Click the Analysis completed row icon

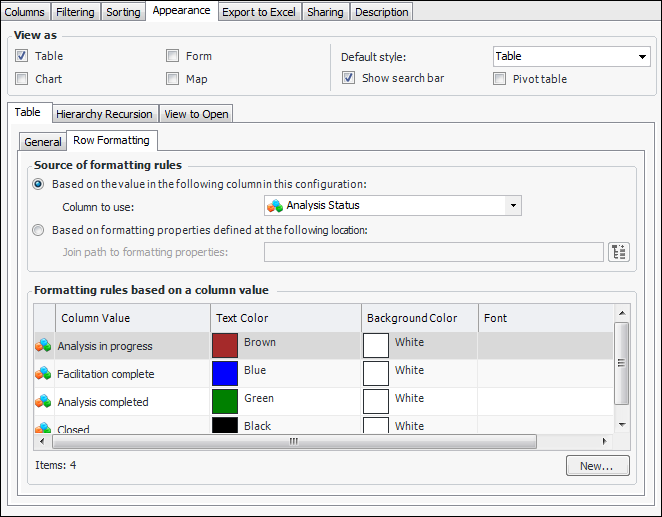(43, 402)
